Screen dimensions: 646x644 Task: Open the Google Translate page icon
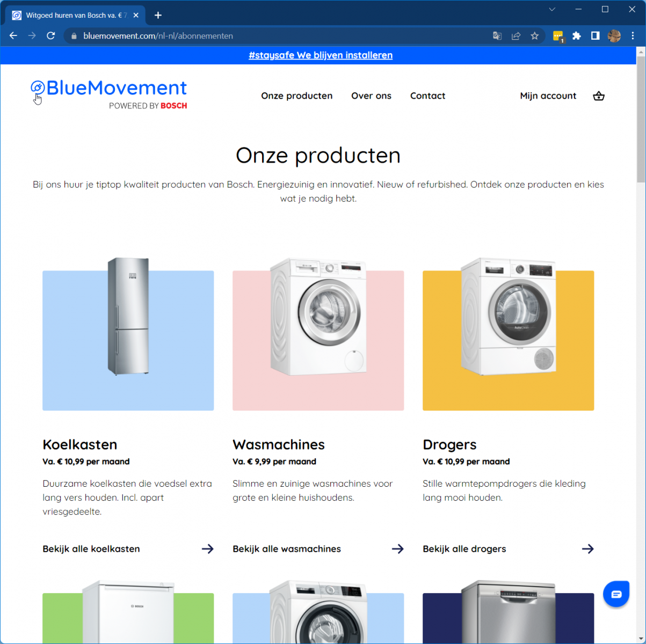point(497,36)
